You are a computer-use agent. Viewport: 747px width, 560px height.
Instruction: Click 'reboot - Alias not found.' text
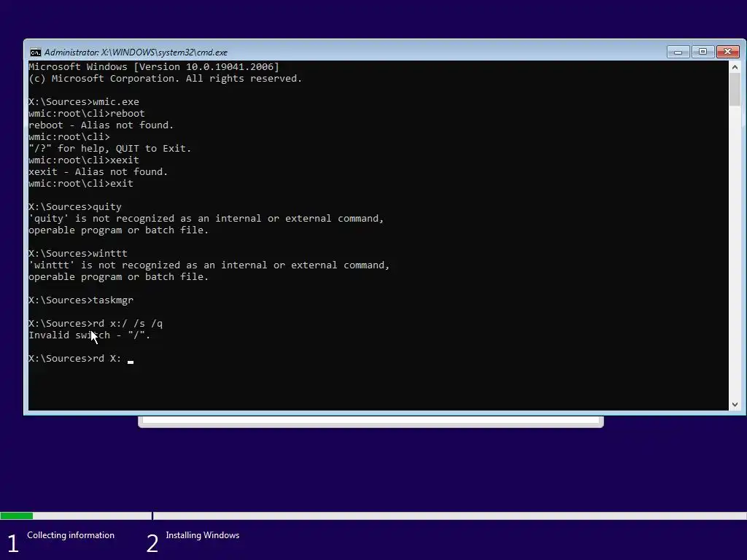pos(101,125)
